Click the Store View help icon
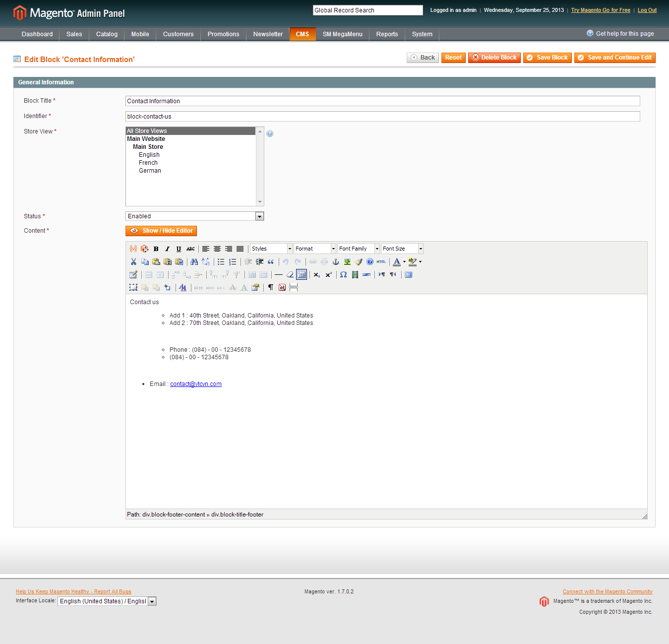The width and height of the screenshot is (669, 644). (x=270, y=133)
